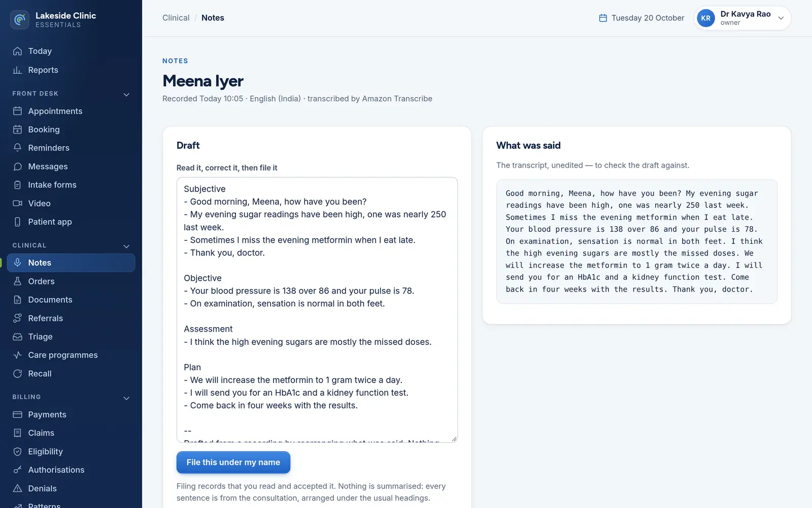Open Denials via the warning triangle icon
Viewport: 812px width, 508px height.
click(x=18, y=489)
